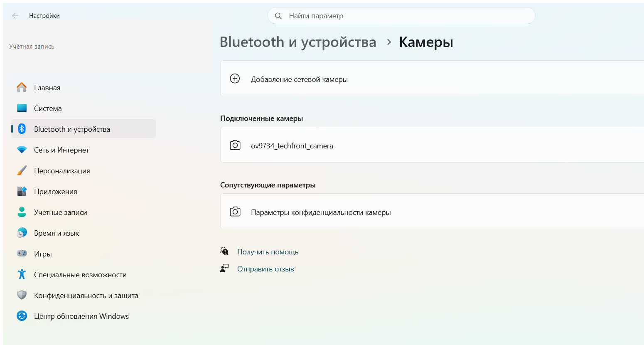Image resolution: width=644 pixels, height=345 pixels.
Task: Open the Система section
Action: click(x=84, y=108)
